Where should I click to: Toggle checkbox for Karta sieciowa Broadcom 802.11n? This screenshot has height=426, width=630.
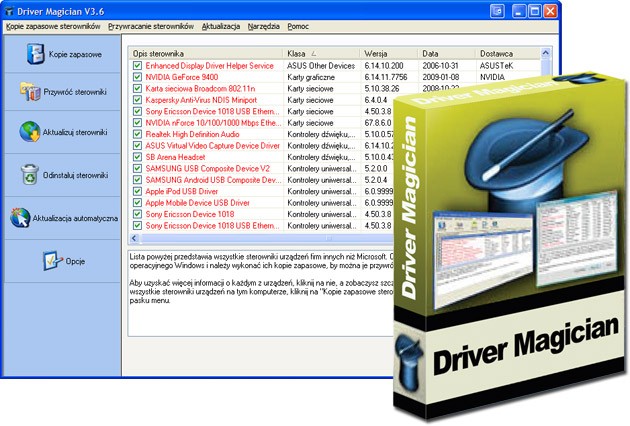click(137, 88)
